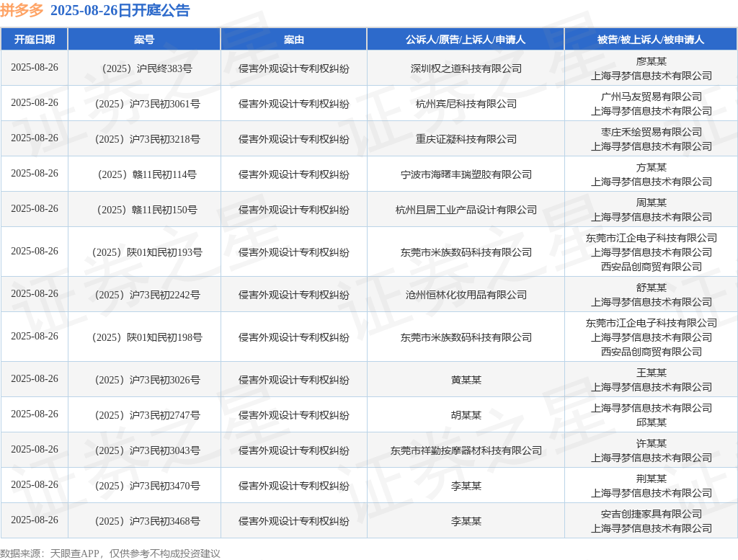Click plaintiff 胡某某
738x560 pixels.
click(466, 414)
